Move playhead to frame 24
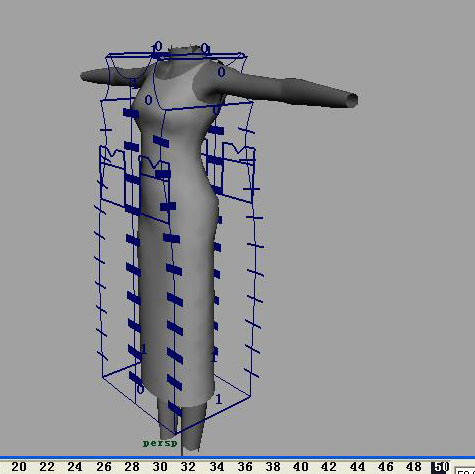 coord(75,467)
